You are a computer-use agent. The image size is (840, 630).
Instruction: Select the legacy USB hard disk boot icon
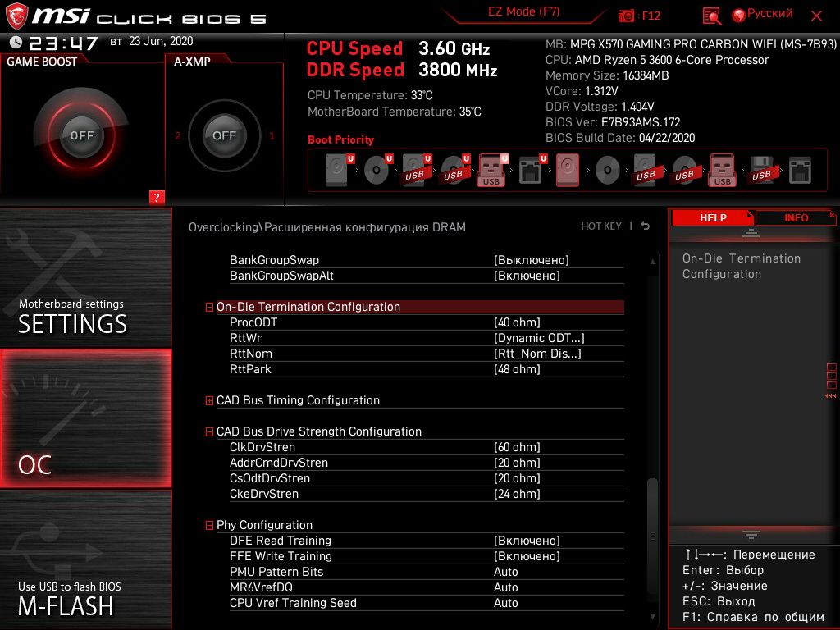tap(646, 170)
